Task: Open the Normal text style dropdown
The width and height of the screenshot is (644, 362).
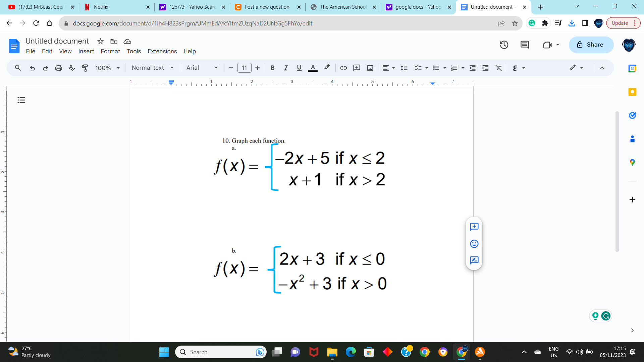Action: [153, 68]
